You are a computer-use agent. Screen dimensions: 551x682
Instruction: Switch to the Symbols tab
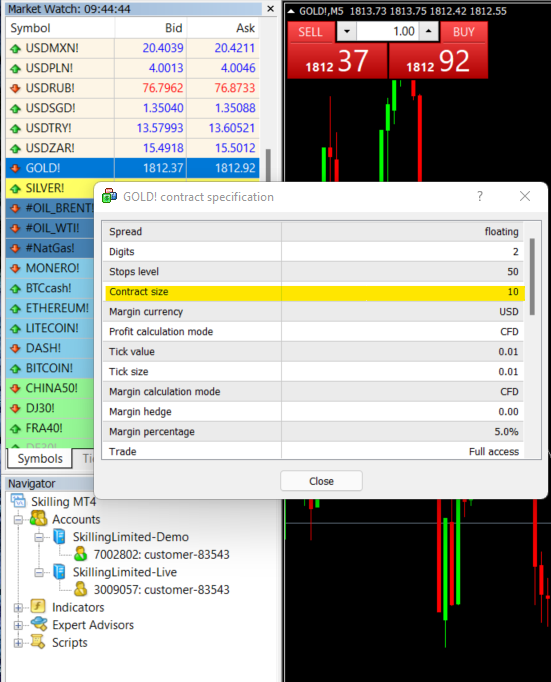[x=40, y=458]
